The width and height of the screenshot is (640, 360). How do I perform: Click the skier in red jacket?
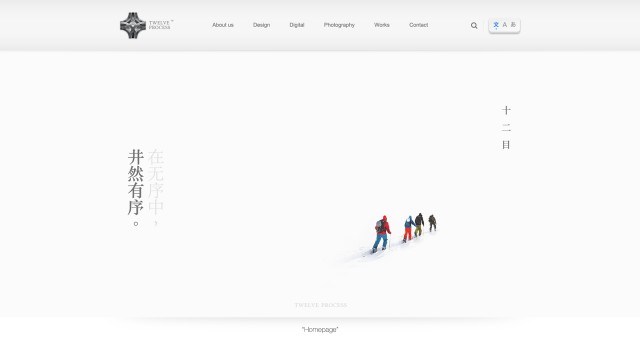click(x=381, y=234)
